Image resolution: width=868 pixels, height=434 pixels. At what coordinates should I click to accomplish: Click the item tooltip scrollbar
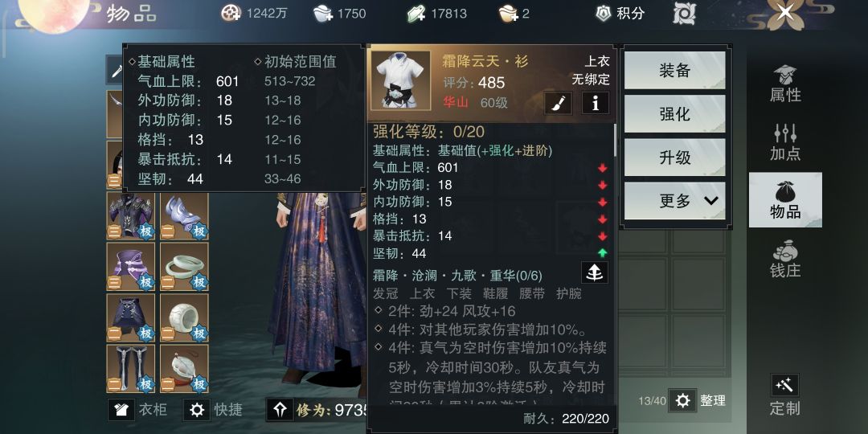pos(615,140)
